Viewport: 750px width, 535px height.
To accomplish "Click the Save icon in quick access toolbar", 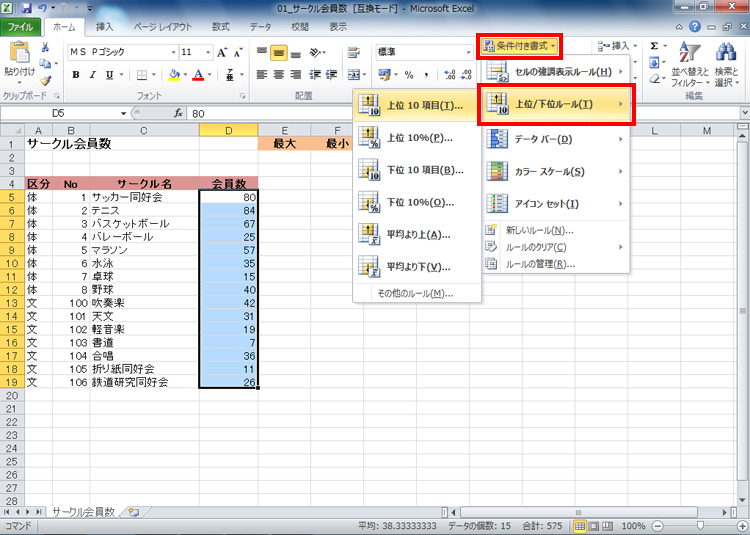I will click(26, 8).
